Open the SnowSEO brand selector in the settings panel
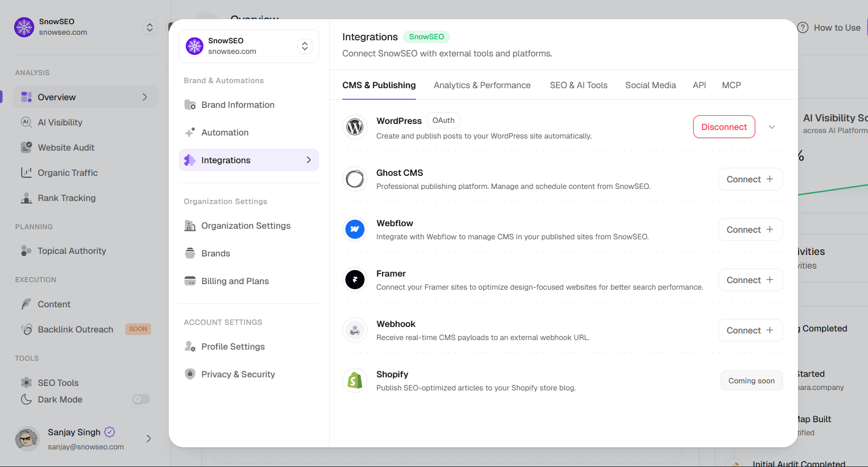Image resolution: width=868 pixels, height=467 pixels. coord(249,46)
